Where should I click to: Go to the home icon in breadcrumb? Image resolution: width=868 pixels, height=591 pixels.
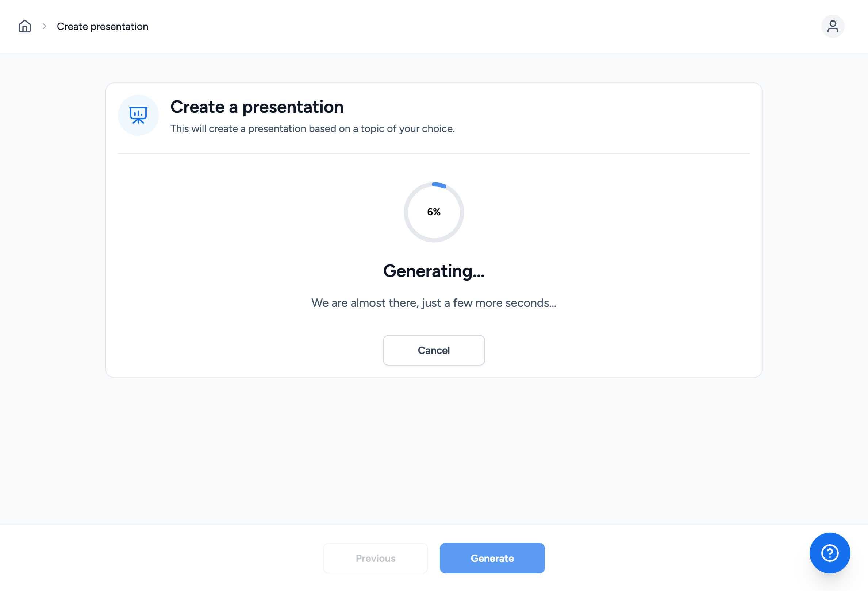click(x=25, y=26)
